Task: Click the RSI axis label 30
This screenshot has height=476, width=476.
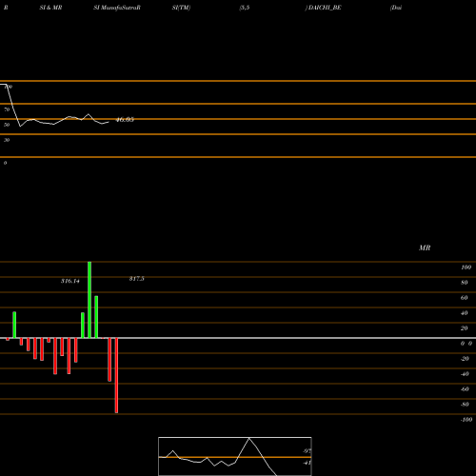Action: (7, 140)
